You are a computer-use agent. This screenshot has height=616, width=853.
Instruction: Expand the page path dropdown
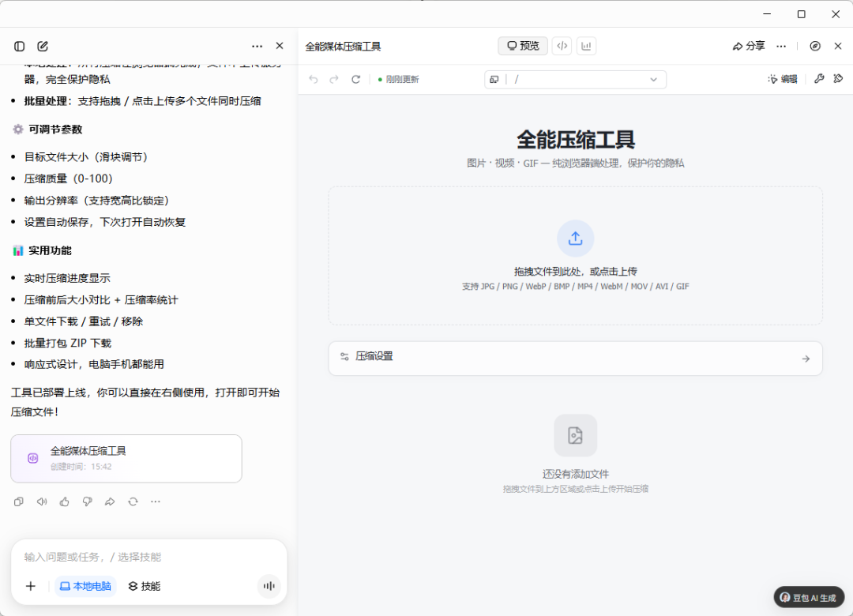pyautogui.click(x=653, y=80)
